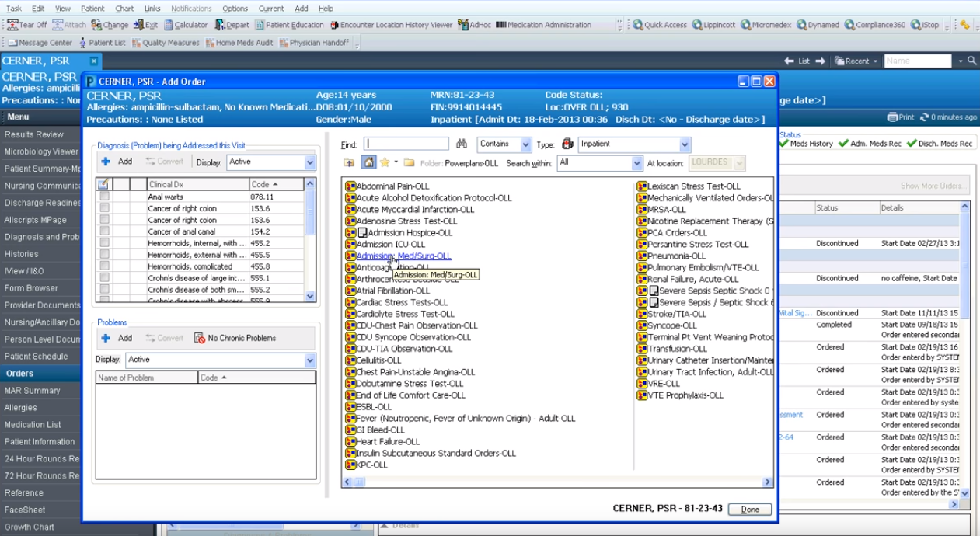Click the order list horizontal scrollbar
The height and width of the screenshot is (536, 980).
[x=556, y=482]
